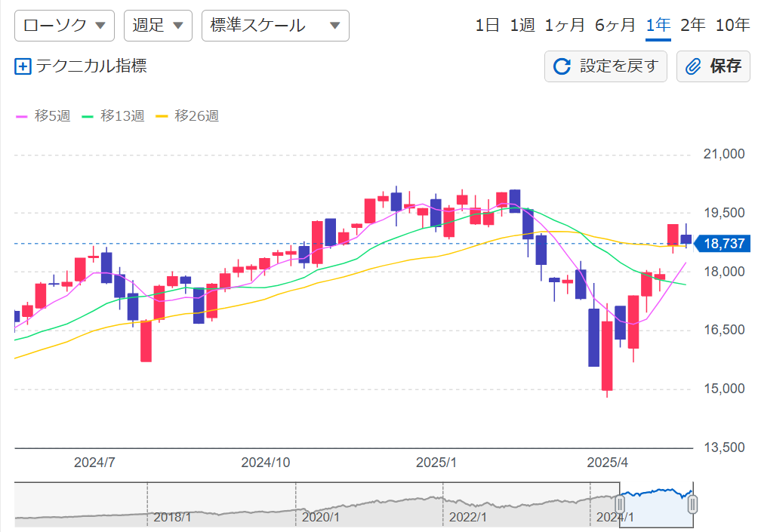Open the 週足 interval dropdown
Viewport: 758px width, 532px height.
[x=158, y=26]
